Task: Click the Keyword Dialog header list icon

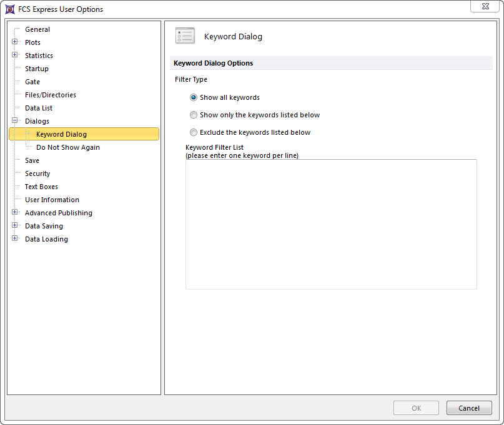Action: [185, 36]
